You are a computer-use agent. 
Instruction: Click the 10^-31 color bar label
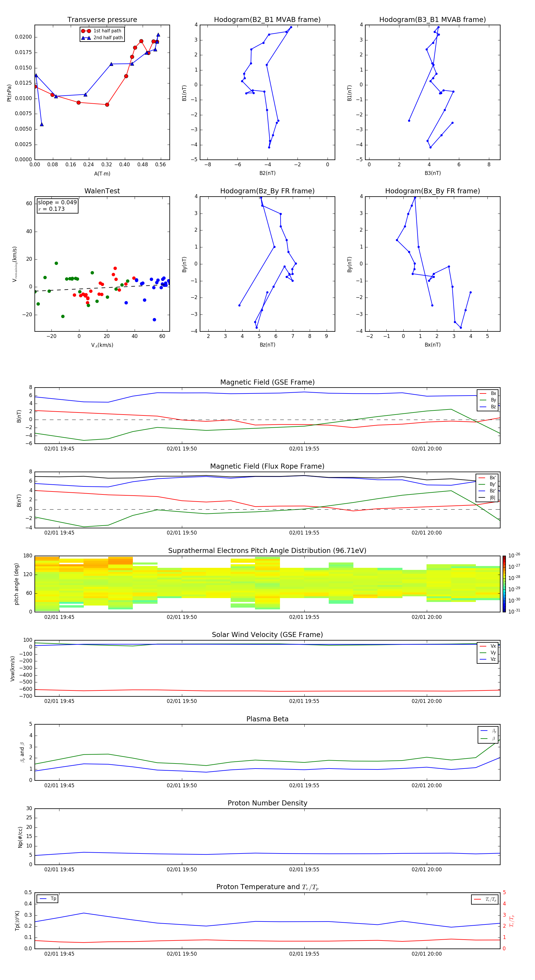(x=514, y=611)
